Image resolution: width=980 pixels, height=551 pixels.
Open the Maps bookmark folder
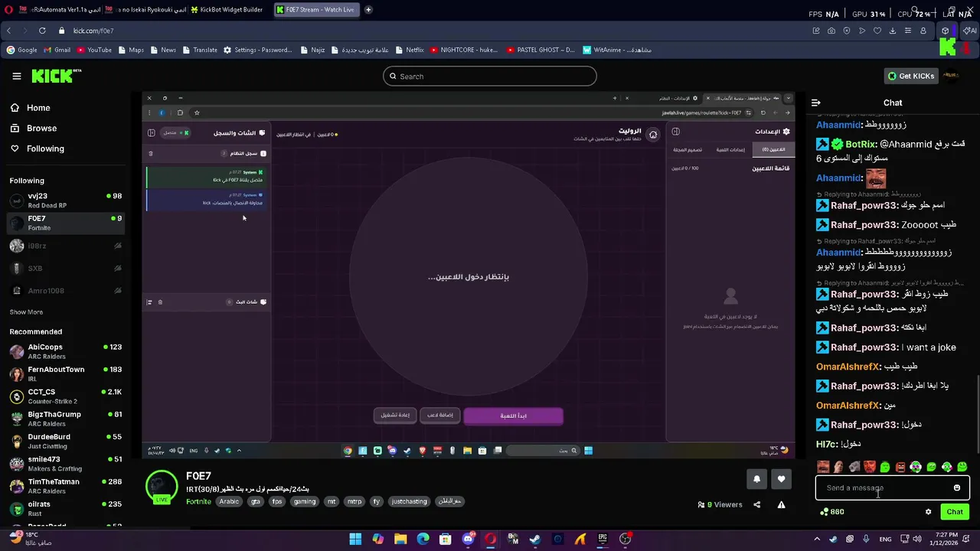click(x=131, y=50)
